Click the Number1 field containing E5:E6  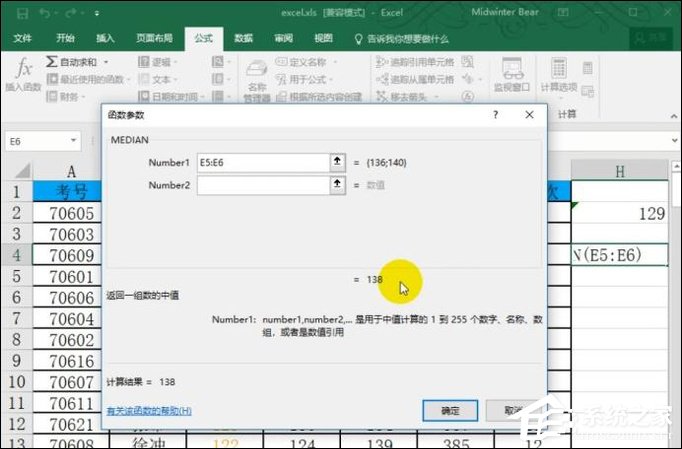(x=264, y=163)
